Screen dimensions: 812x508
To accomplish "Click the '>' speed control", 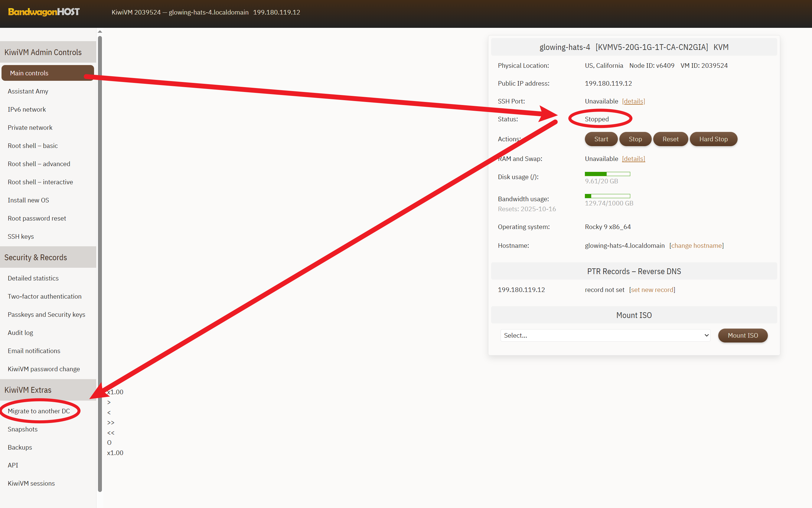I will [x=109, y=402].
